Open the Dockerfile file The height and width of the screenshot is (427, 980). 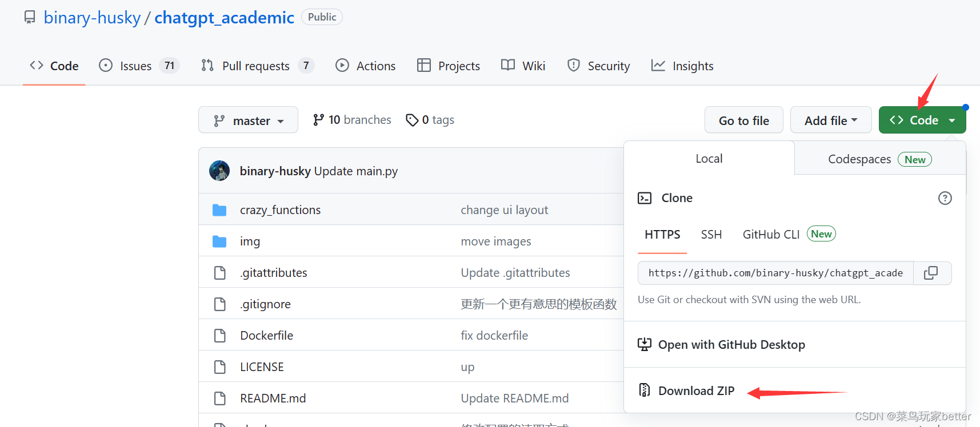(267, 336)
